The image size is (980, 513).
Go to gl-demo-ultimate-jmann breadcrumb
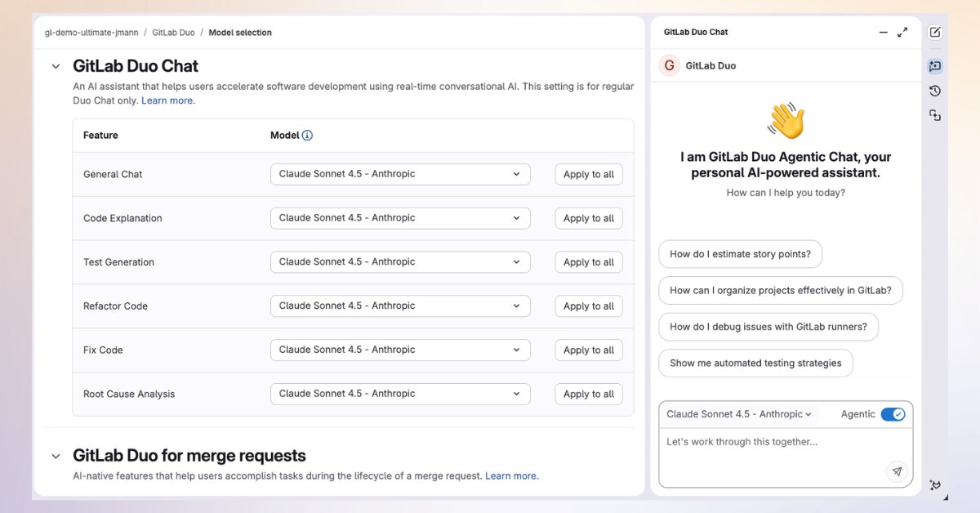click(91, 33)
